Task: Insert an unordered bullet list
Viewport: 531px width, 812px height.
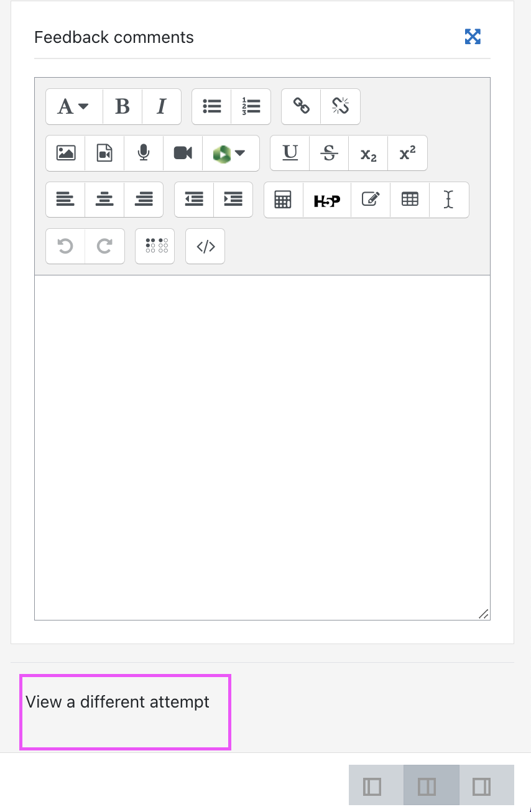Action: click(x=211, y=106)
